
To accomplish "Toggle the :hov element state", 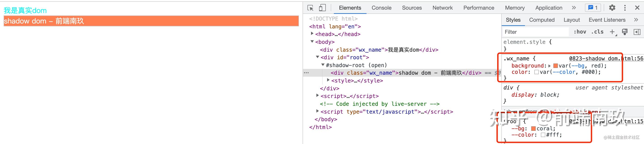I will (580, 32).
